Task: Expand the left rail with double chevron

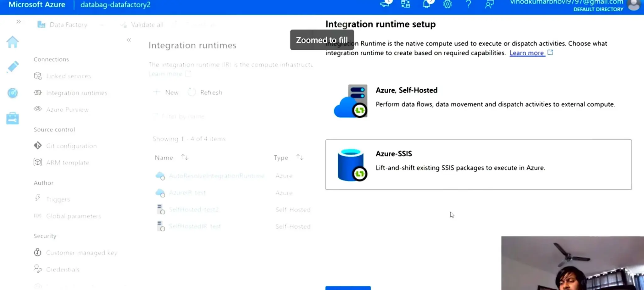Action: [19, 21]
